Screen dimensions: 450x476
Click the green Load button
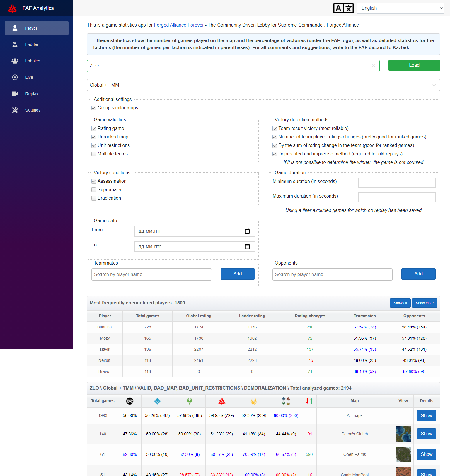(414, 65)
